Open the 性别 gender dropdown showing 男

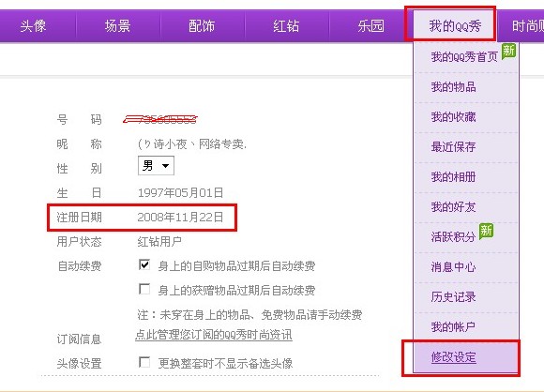click(156, 166)
